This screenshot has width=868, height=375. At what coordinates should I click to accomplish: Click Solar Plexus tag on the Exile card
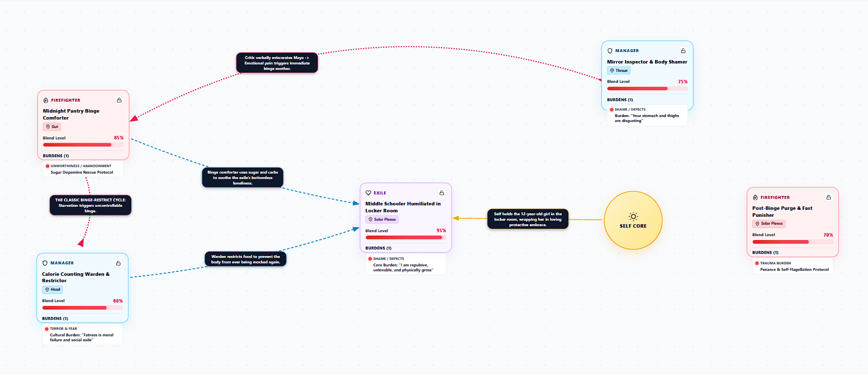click(382, 219)
